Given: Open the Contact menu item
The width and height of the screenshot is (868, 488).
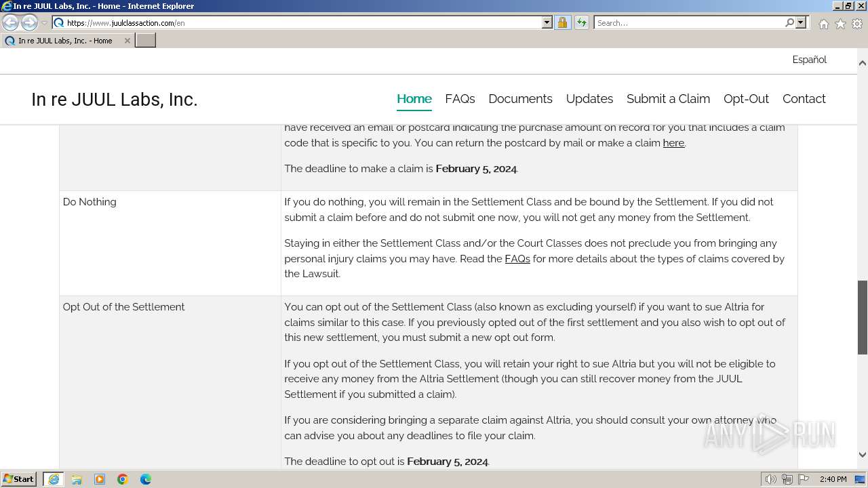Looking at the screenshot, I should pos(804,99).
